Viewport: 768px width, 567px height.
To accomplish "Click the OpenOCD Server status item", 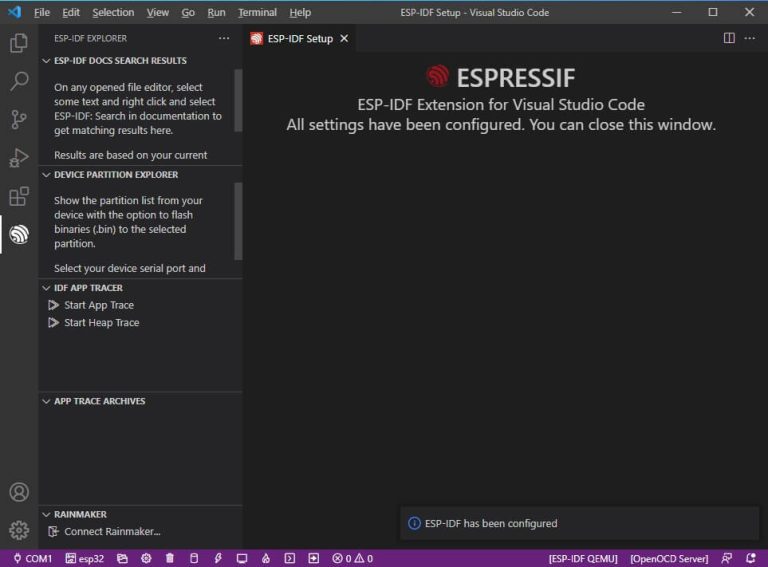I will [x=669, y=558].
